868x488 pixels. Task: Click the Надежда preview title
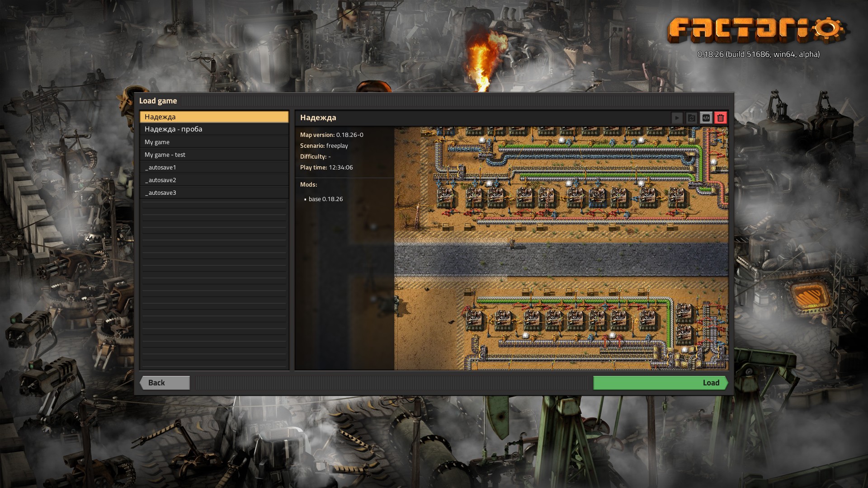[318, 117]
